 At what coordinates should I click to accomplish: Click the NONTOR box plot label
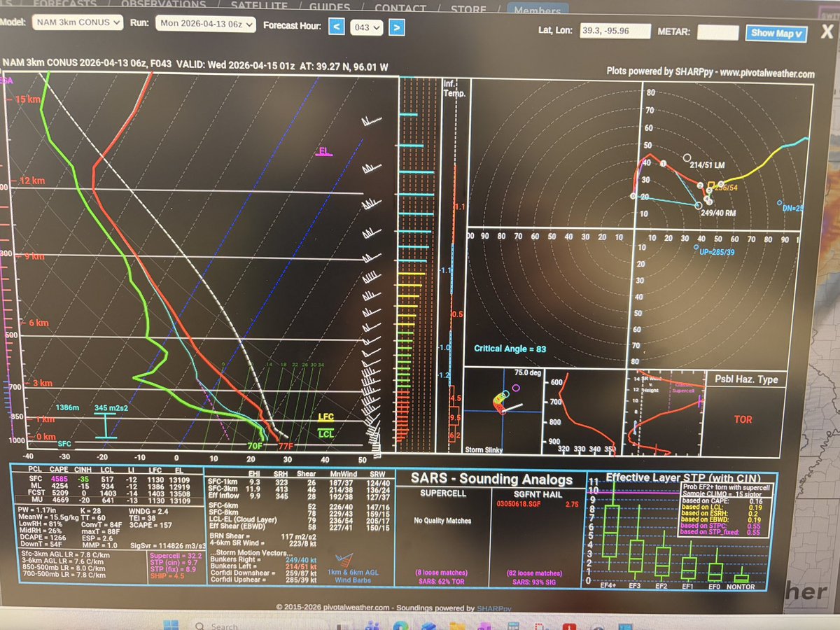741,587
